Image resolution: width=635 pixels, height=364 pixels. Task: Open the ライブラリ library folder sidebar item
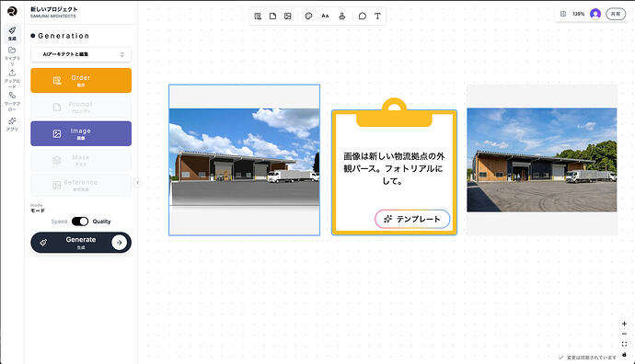click(12, 56)
